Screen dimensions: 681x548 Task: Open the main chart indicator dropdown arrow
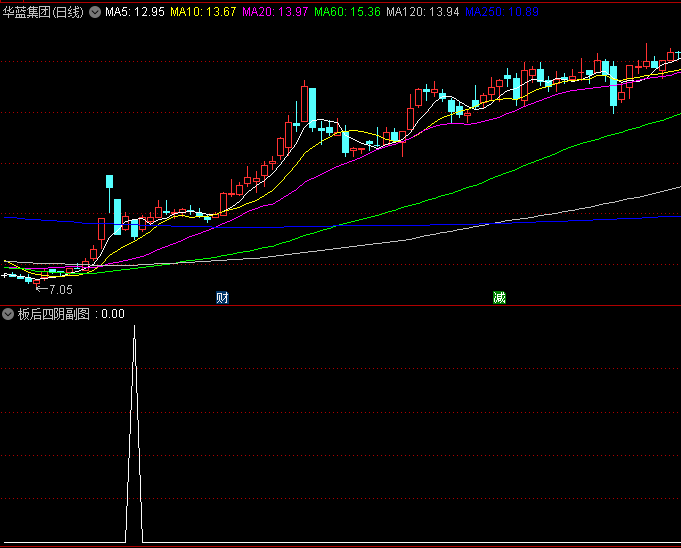point(95,13)
